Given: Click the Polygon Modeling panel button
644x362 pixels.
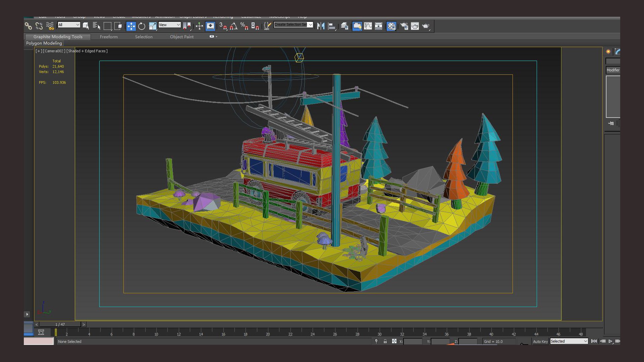Looking at the screenshot, I should [44, 43].
